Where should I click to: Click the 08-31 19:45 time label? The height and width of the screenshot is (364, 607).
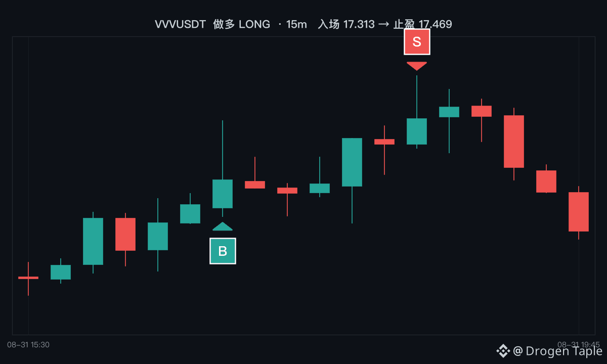tap(579, 345)
